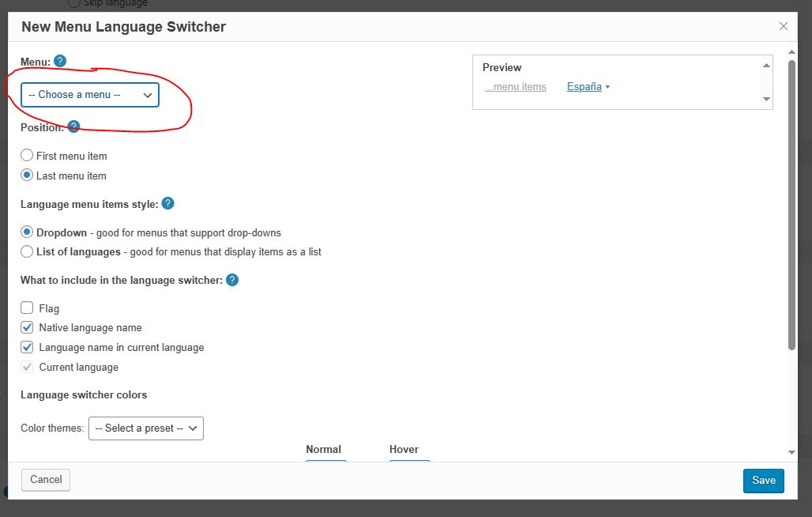Close the New Menu Language Switcher dialog

point(784,26)
